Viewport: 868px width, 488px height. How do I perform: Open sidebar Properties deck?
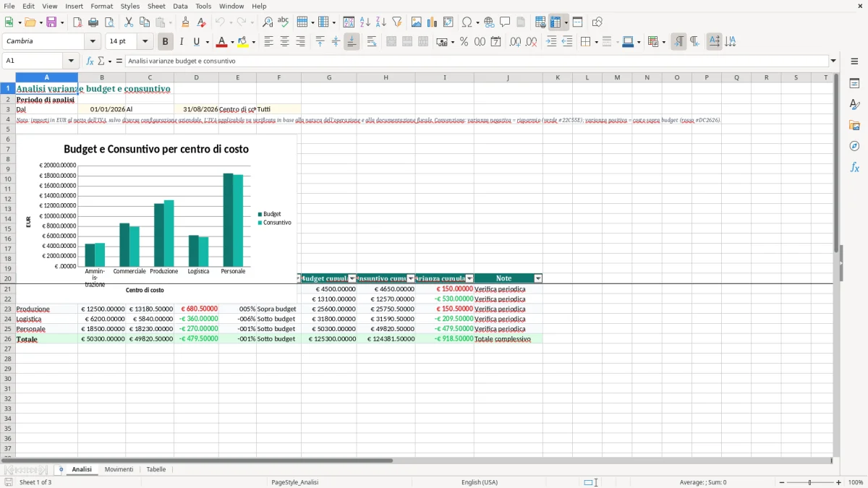click(x=854, y=83)
